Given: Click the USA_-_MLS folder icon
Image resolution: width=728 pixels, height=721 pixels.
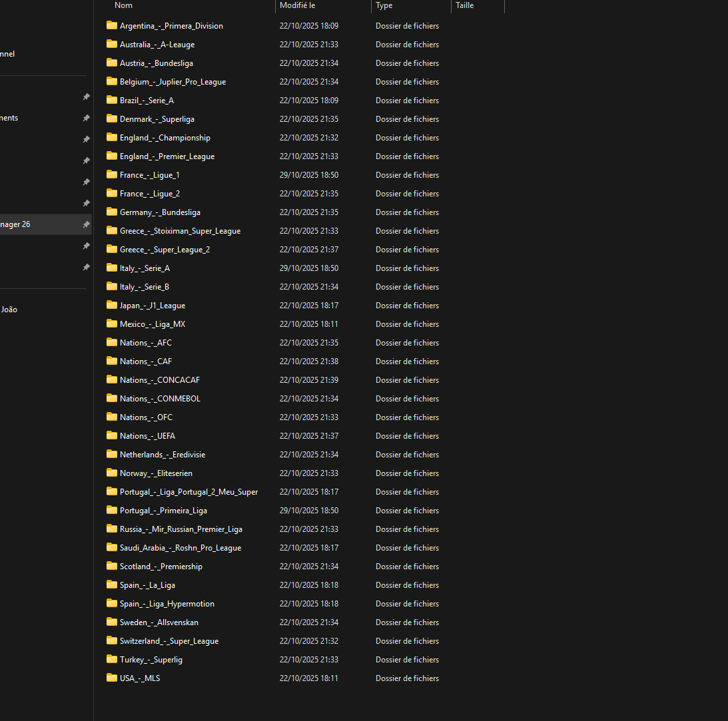Looking at the screenshot, I should pos(111,678).
